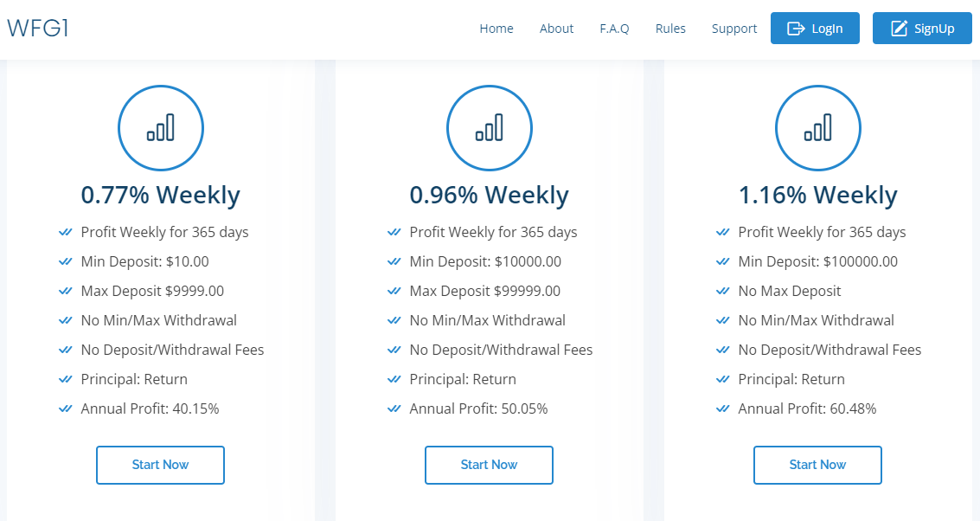Click the bar chart icon above 0.96% Weekly
This screenshot has width=980, height=521.
[489, 128]
